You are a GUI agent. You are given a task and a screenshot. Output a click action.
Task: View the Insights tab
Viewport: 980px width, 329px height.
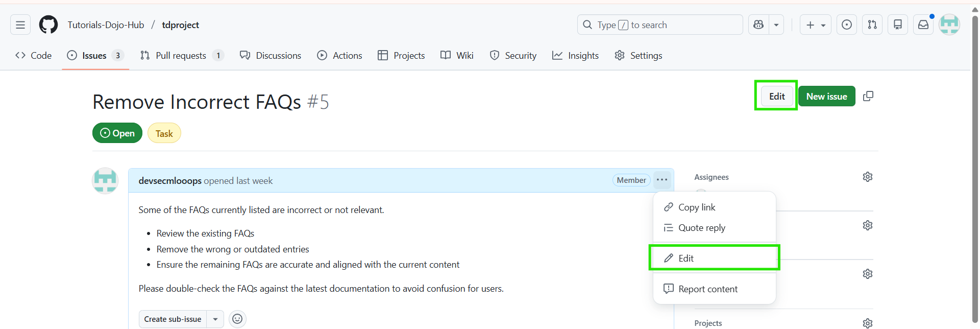575,55
